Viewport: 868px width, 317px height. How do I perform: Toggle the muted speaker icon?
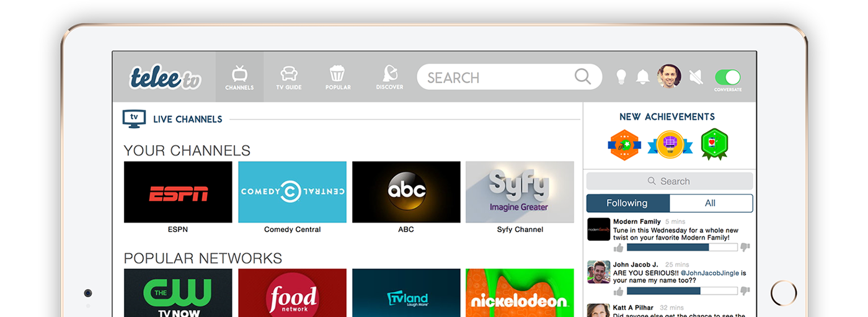(696, 77)
